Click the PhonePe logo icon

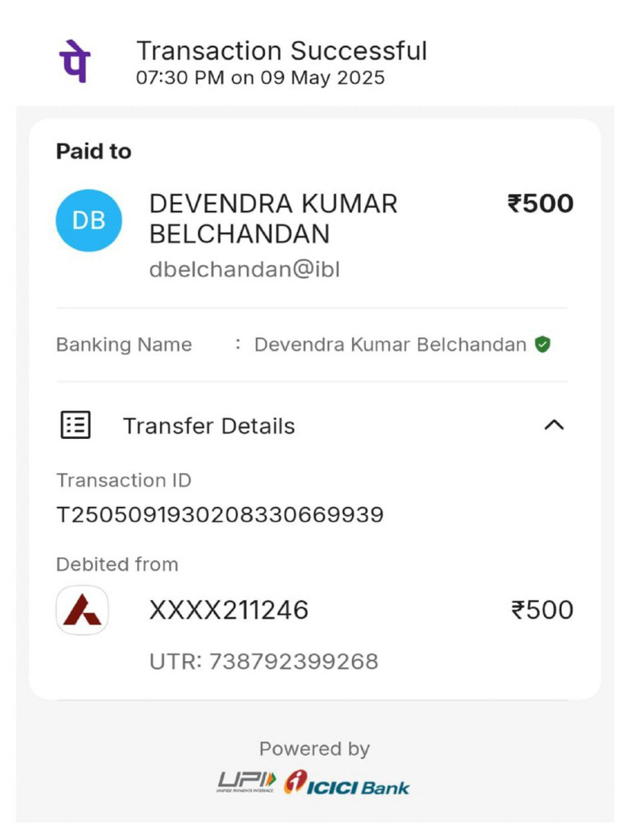75,62
